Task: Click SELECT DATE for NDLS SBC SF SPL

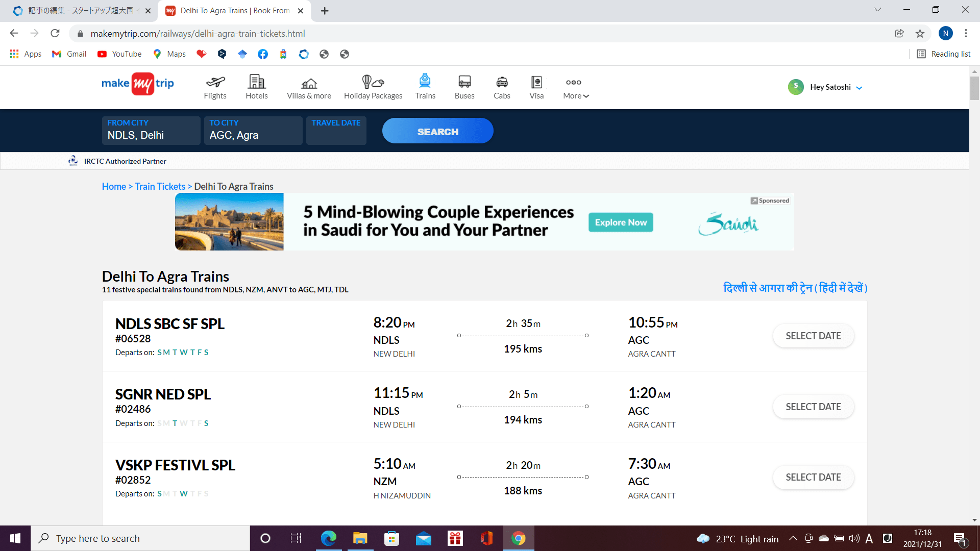Action: (x=813, y=336)
